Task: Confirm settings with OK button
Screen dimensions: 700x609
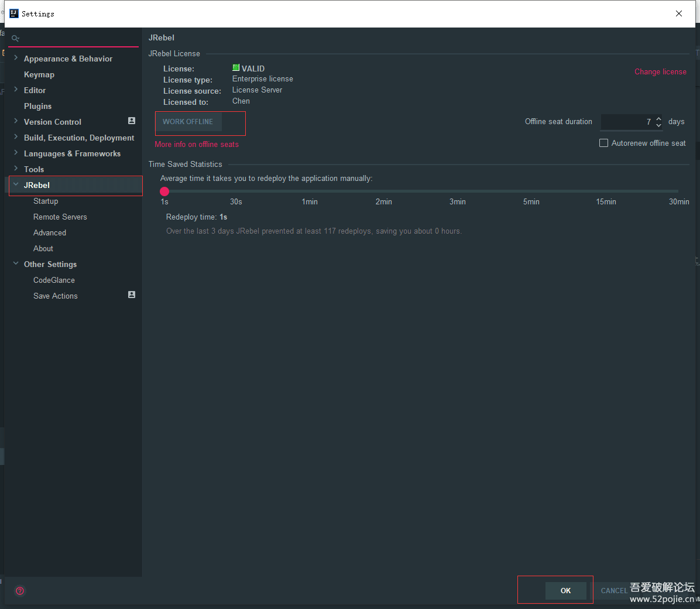Action: click(565, 591)
